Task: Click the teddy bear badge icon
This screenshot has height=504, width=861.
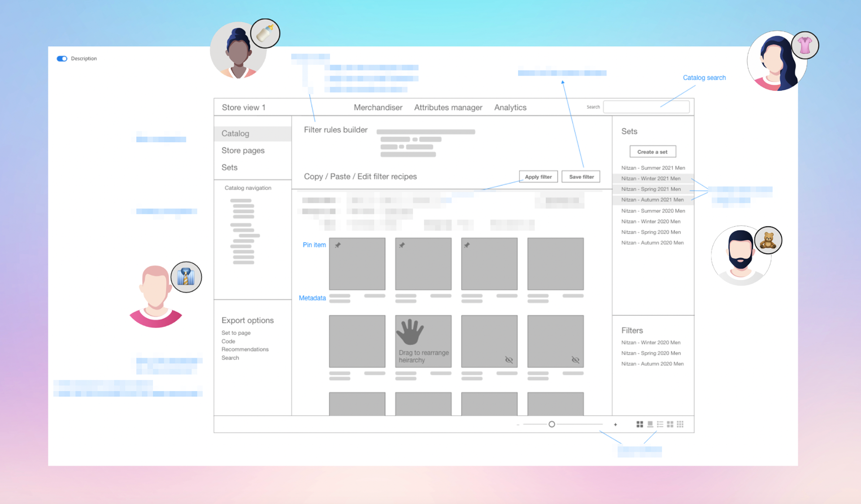Action: (768, 240)
